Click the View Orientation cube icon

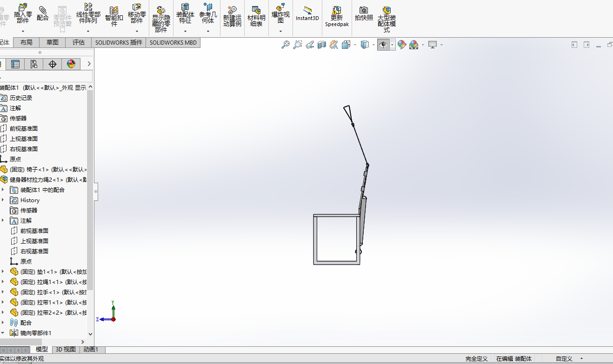click(346, 45)
